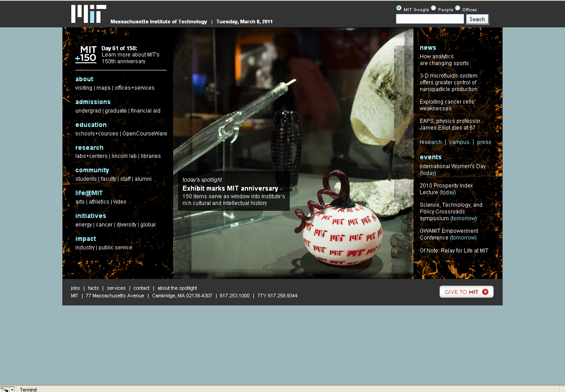Screen dimensions: 565x392
Task: Open the cancer initiative link
Action: click(x=104, y=225)
